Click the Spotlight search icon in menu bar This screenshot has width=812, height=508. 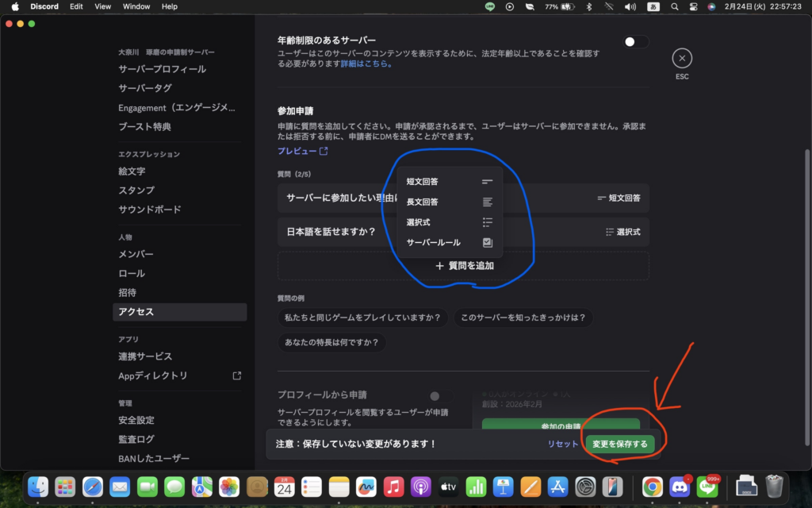[x=673, y=6]
